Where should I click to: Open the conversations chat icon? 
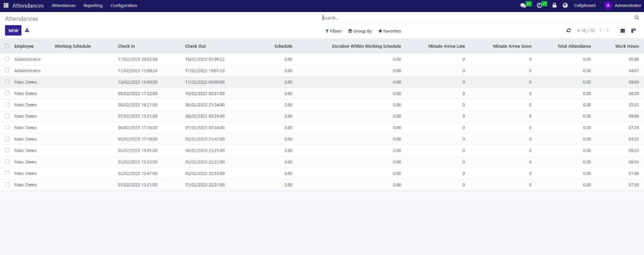pos(523,6)
